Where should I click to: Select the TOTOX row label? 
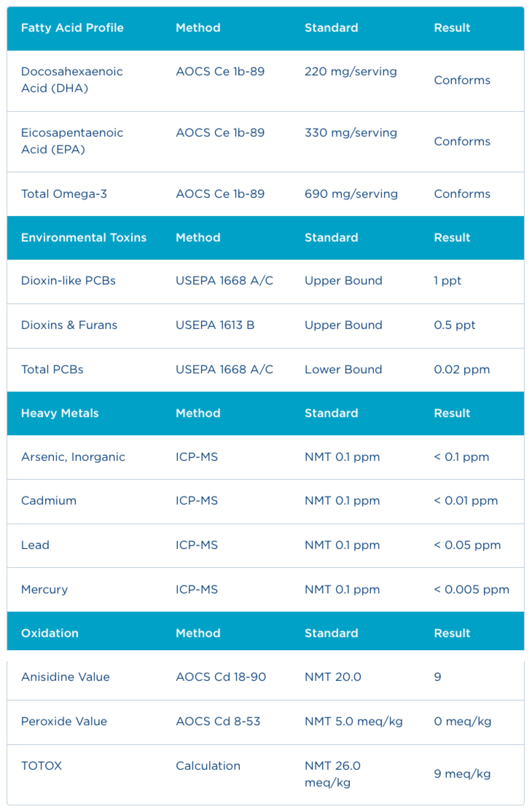pyautogui.click(x=42, y=766)
